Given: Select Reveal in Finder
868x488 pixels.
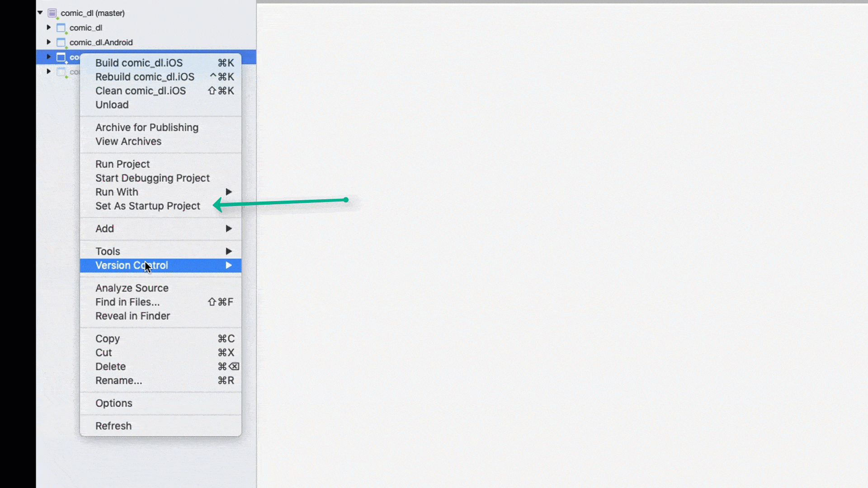Looking at the screenshot, I should coord(132,316).
